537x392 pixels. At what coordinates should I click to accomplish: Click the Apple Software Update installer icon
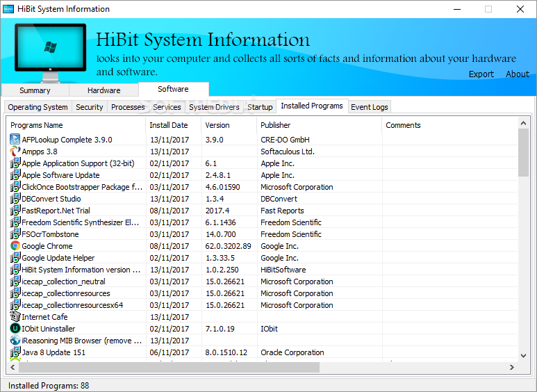(15, 174)
